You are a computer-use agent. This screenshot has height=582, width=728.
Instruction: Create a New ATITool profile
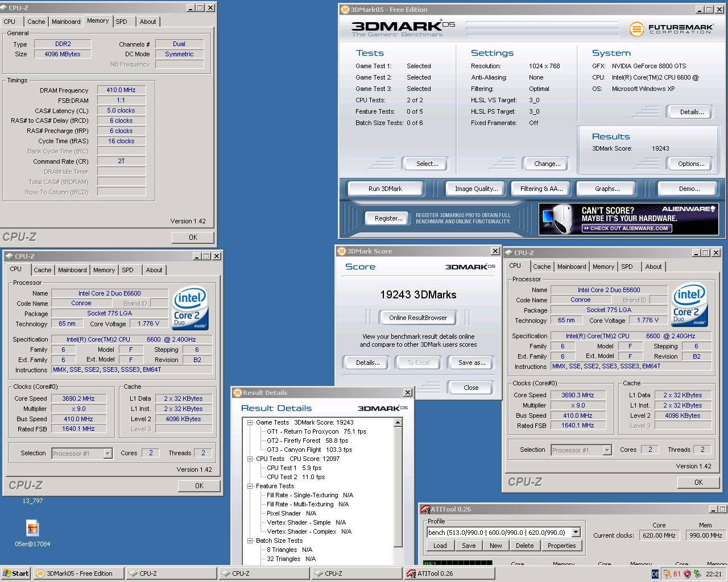tap(496, 546)
